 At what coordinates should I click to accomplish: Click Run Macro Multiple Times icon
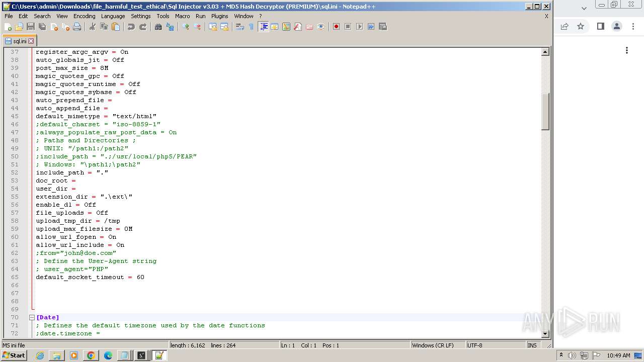pos(371,27)
